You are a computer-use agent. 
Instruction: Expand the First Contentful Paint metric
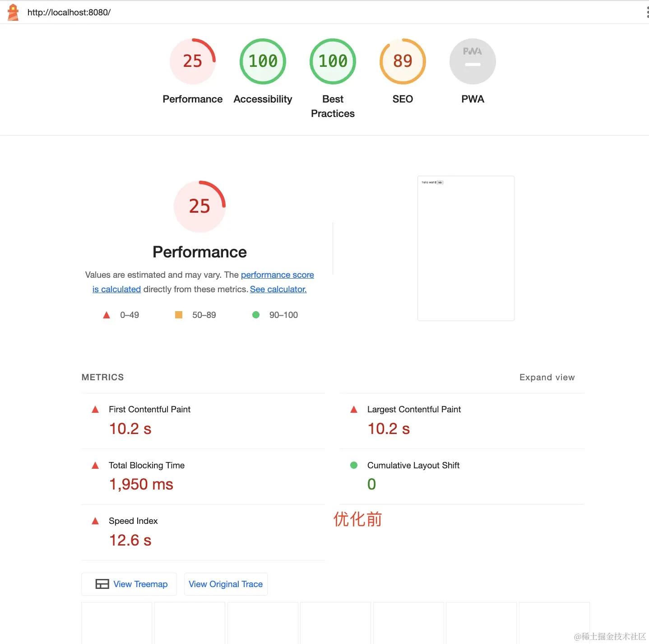pyautogui.click(x=203, y=421)
